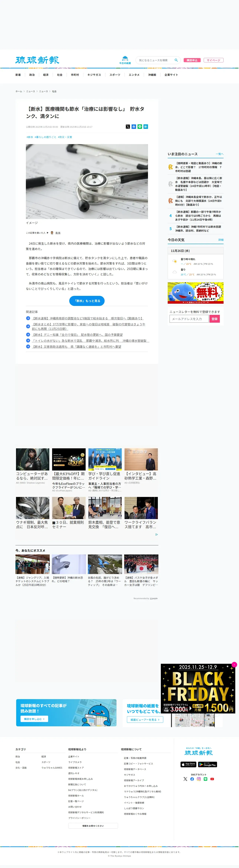Click the 「断水」もっと見る button
The width and height of the screenshot is (239, 868).
(x=87, y=301)
